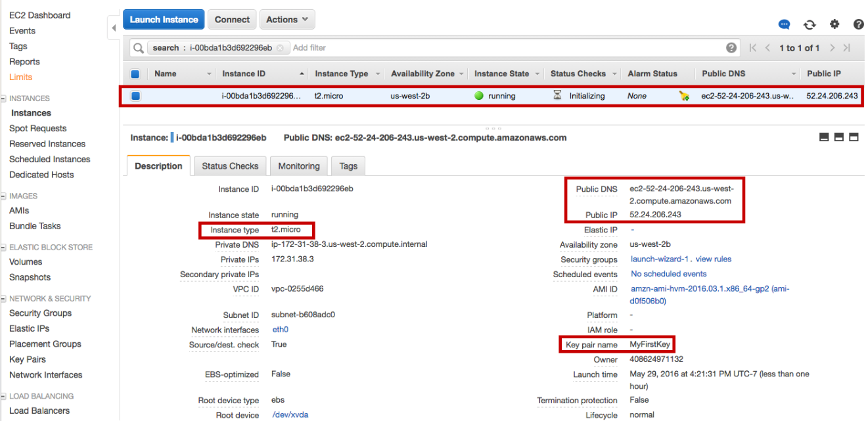This screenshot has height=421, width=868.
Task: Collapse the left navigation sidebar arrow
Action: pyautogui.click(x=114, y=28)
